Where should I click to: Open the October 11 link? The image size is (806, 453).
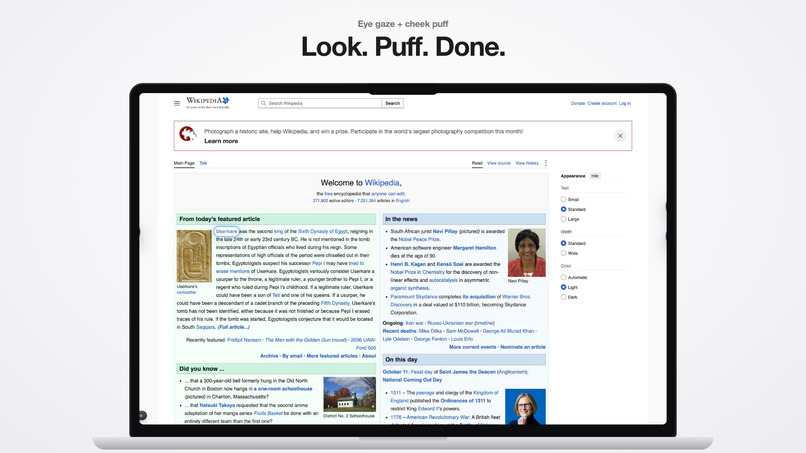coord(395,372)
